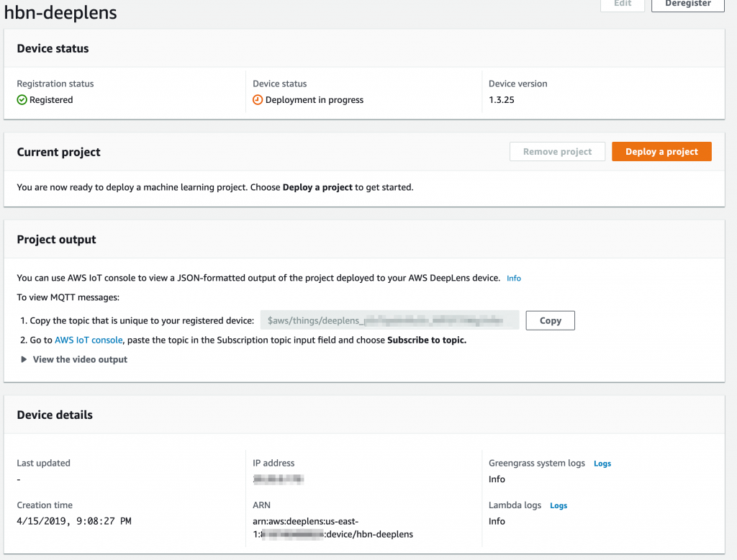Click Deployment in progress status text

coord(315,99)
